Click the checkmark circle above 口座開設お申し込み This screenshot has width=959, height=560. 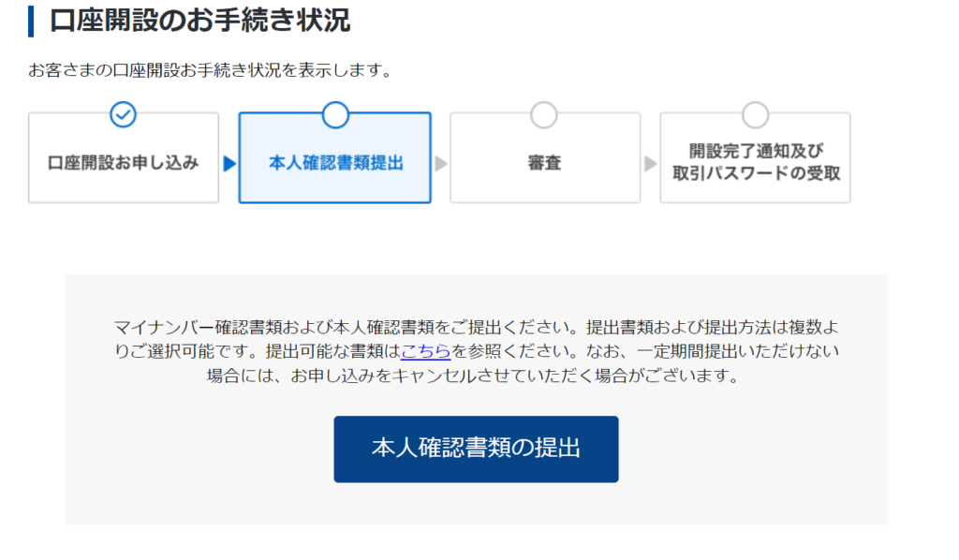[123, 114]
